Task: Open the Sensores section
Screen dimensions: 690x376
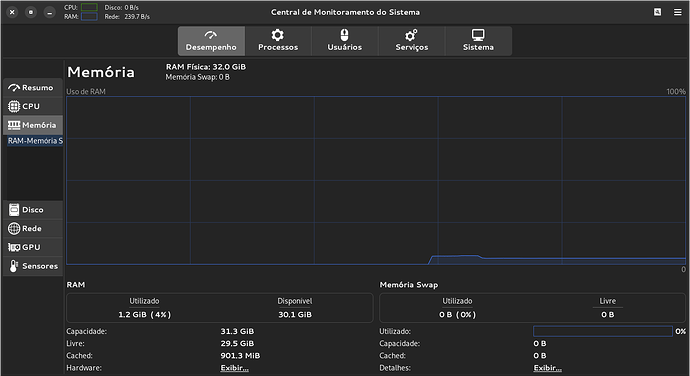Action: pyautogui.click(x=33, y=266)
